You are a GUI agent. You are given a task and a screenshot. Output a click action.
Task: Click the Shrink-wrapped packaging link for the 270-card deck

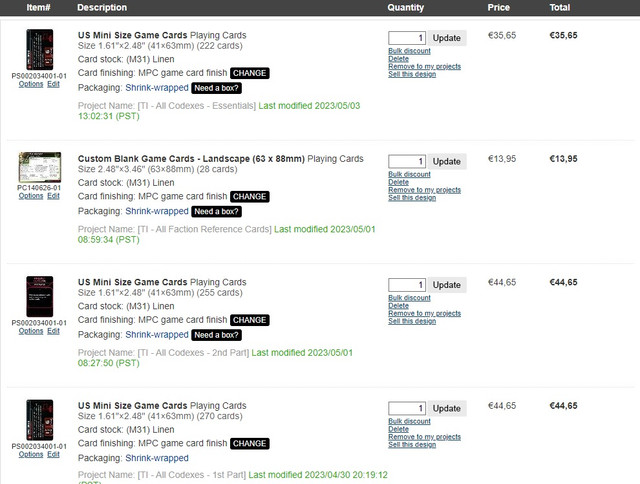click(x=157, y=458)
